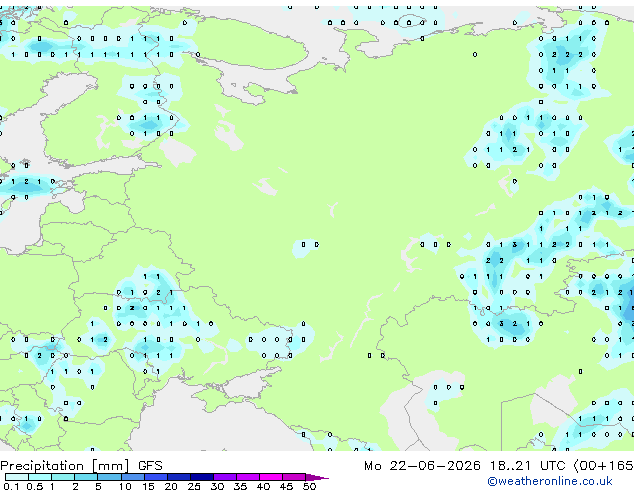This screenshot has width=634, height=490.
Task: Click the 'Mo 22-06-2026 18..21 UTC' date text
Action: (465, 466)
